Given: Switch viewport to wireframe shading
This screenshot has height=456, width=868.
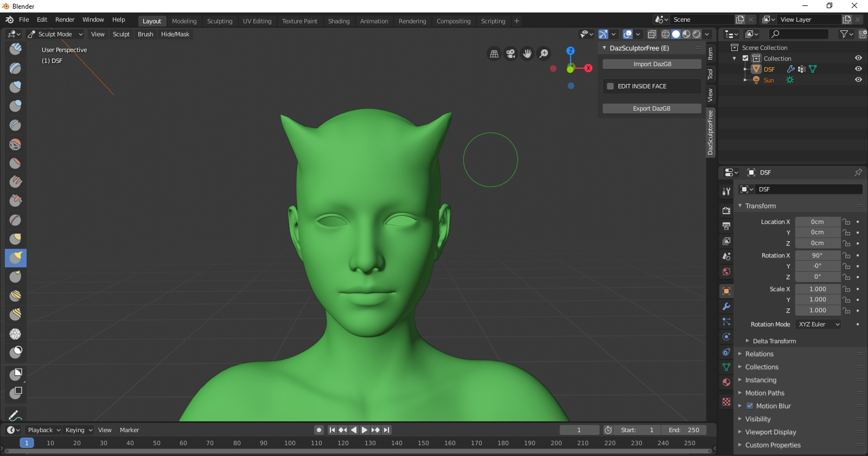Looking at the screenshot, I should [666, 34].
